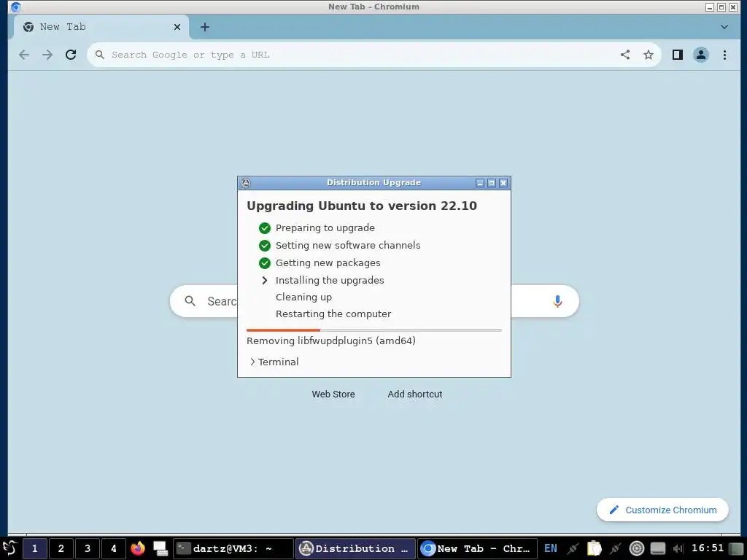Screen dimensions: 747x560
Task: Select New Tab Chromium taskbar entry
Action: [478, 548]
